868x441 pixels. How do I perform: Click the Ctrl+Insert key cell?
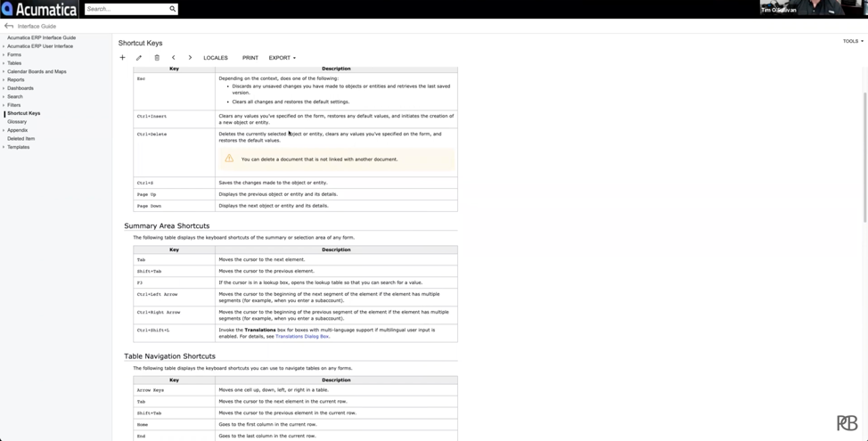pos(174,119)
